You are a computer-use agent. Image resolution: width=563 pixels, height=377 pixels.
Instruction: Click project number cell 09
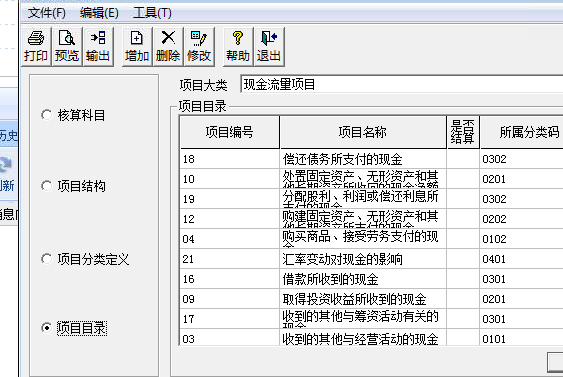pos(230,299)
